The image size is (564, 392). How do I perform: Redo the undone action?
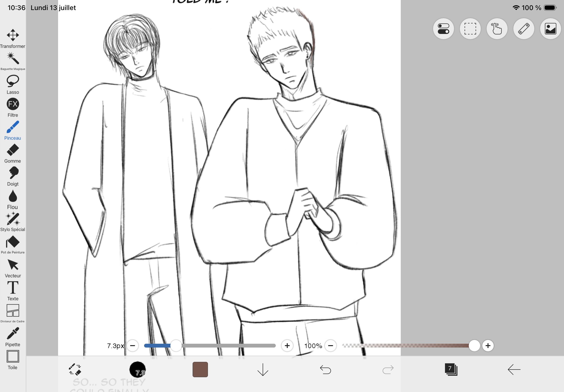tap(388, 369)
